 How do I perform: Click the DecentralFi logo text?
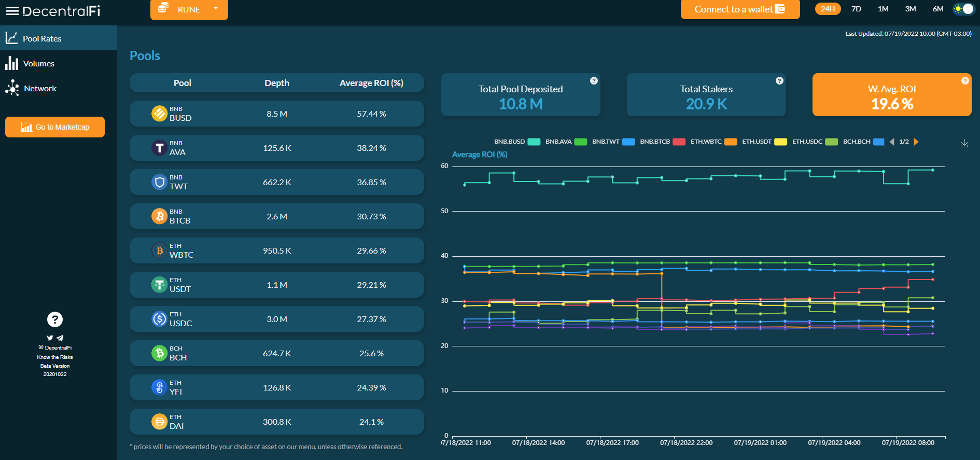[x=61, y=11]
